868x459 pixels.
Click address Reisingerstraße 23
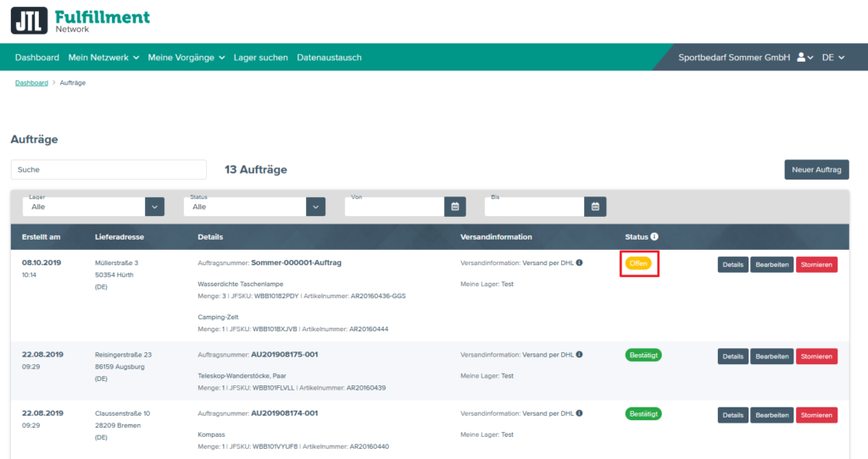click(x=123, y=355)
